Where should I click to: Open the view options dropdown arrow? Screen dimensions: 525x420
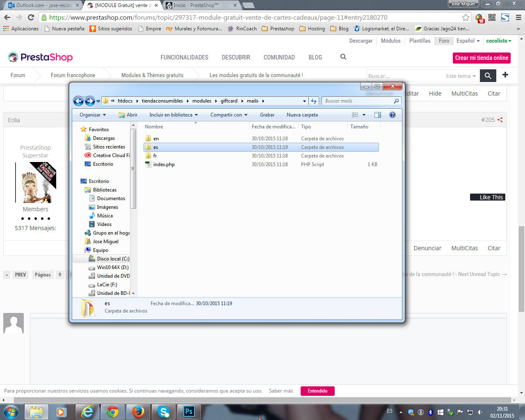[x=364, y=115]
